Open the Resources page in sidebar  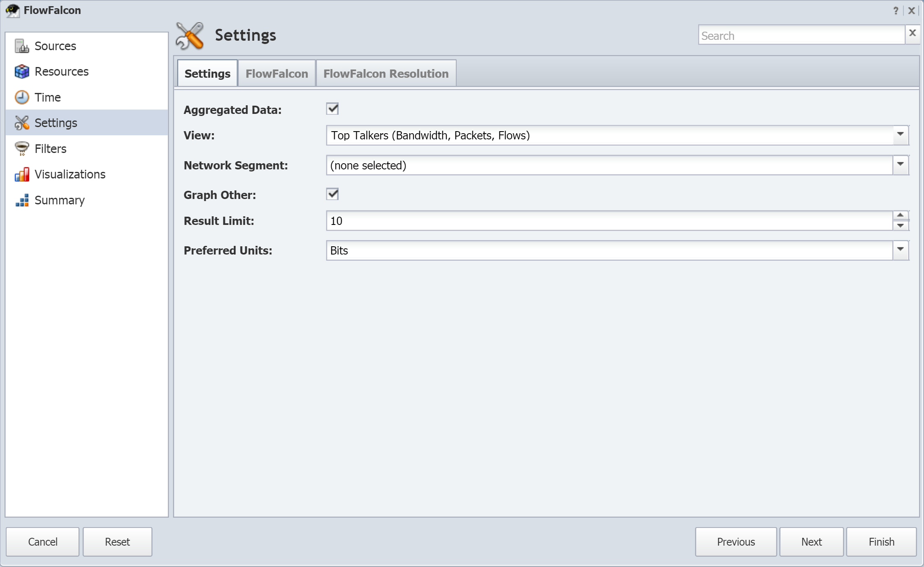pos(87,72)
